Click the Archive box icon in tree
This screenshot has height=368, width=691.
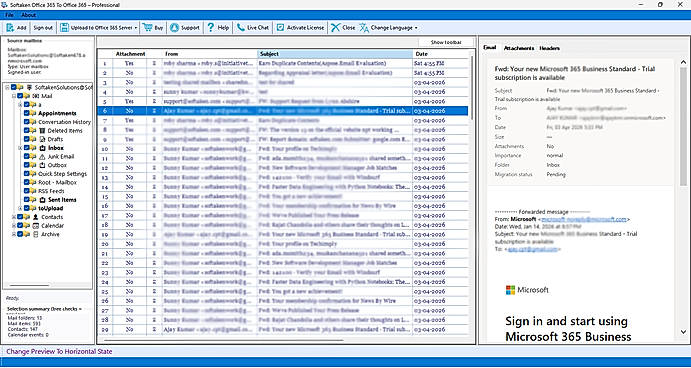coord(36,234)
